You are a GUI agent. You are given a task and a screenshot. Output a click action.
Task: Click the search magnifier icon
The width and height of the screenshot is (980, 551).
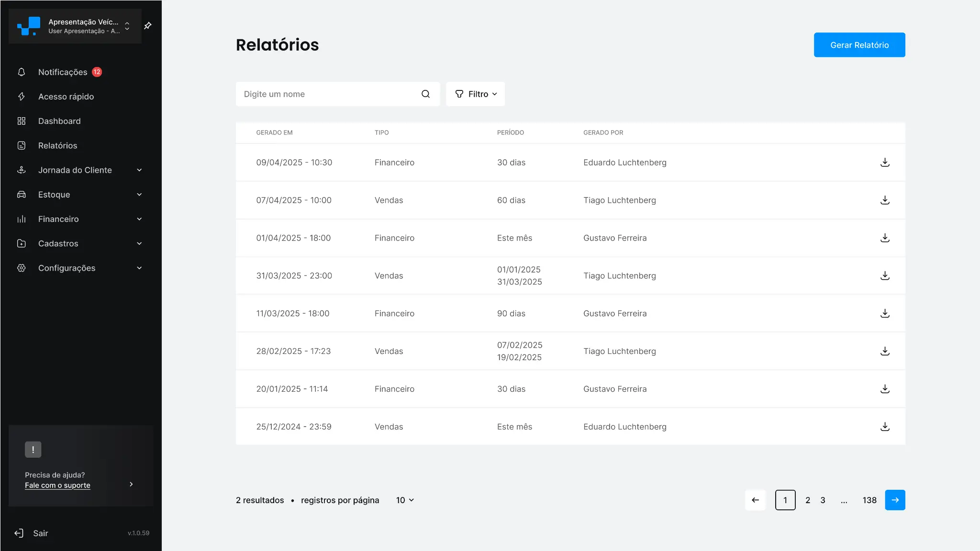(x=425, y=94)
